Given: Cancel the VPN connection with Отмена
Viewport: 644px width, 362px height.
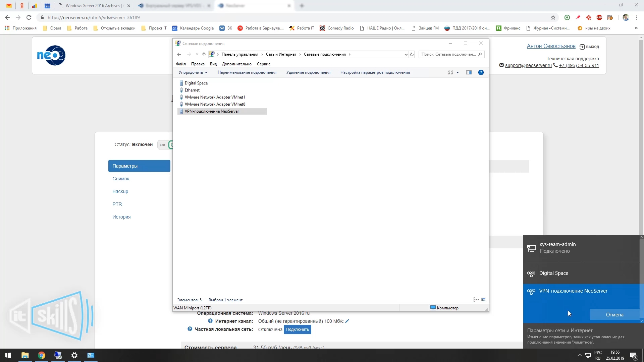Looking at the screenshot, I should pyautogui.click(x=614, y=314).
